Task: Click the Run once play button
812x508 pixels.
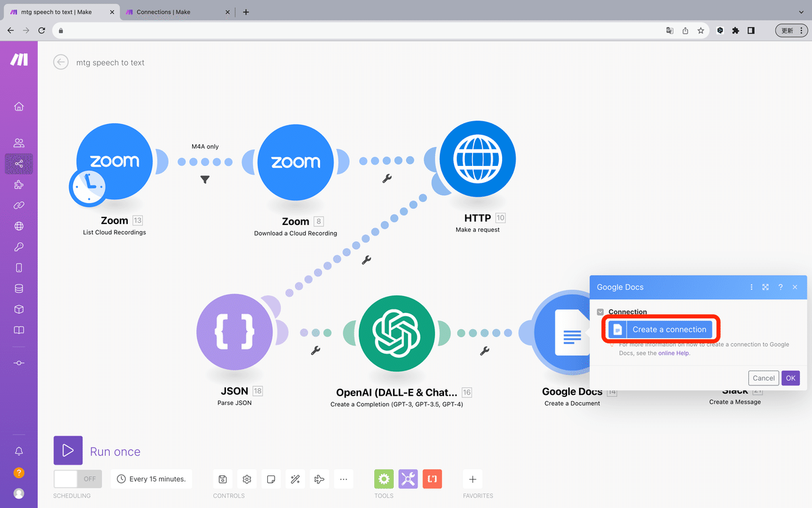Action: coord(68,450)
